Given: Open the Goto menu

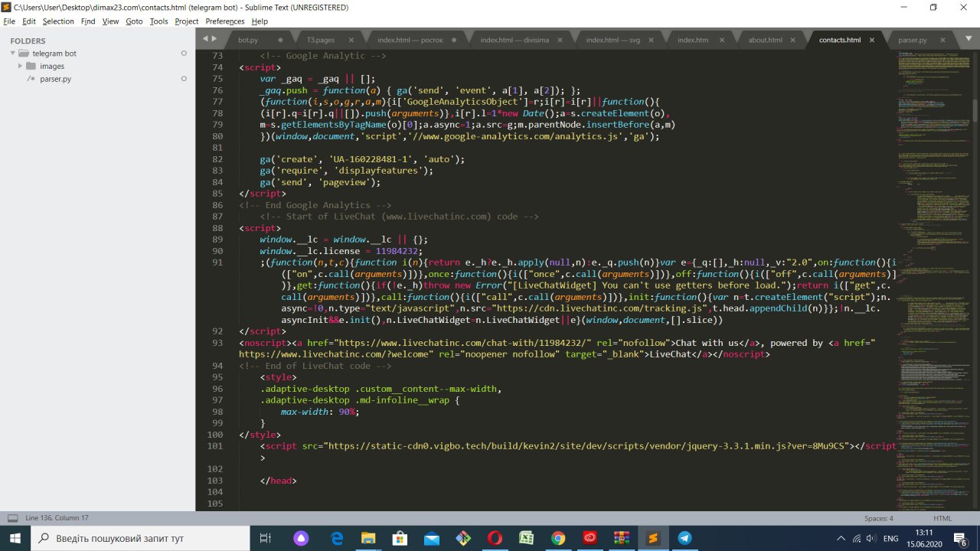Looking at the screenshot, I should click(134, 21).
